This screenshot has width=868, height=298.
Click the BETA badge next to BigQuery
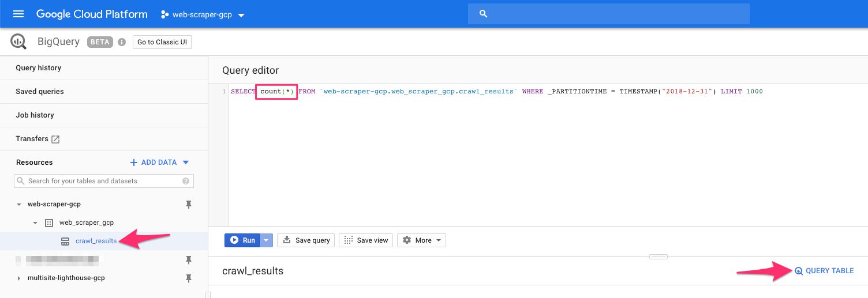click(x=99, y=42)
